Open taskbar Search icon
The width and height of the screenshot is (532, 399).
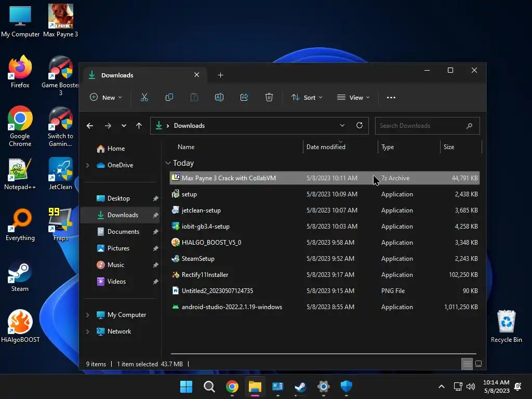click(209, 387)
